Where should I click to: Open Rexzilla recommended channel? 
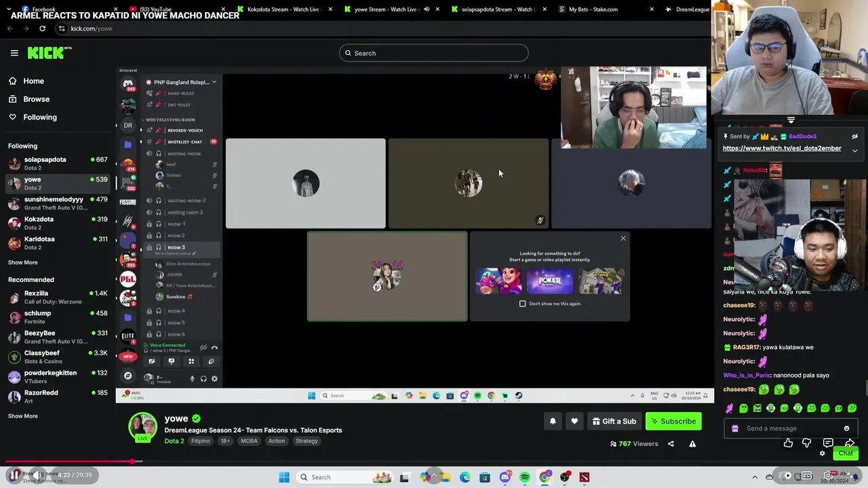[x=58, y=298]
